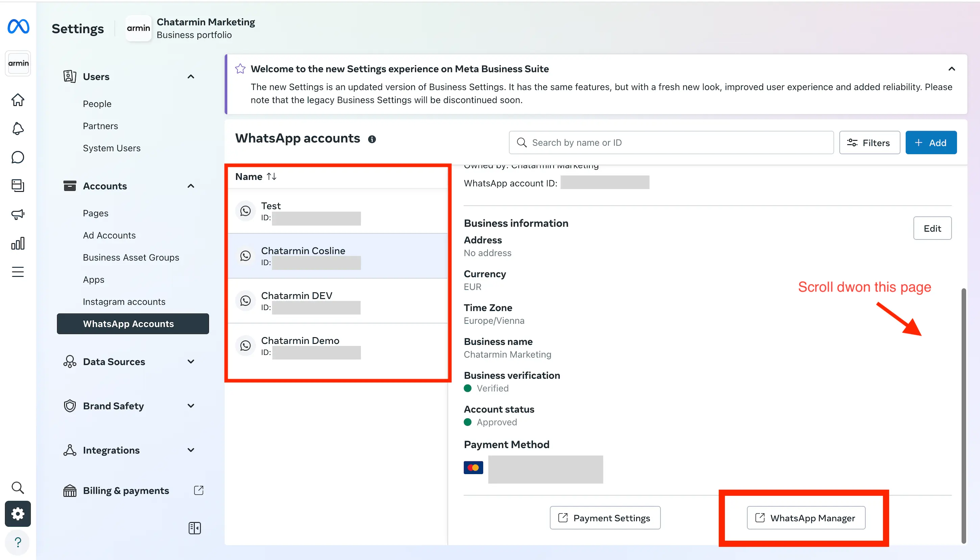980x560 pixels.
Task: Select the Chatarmin Cosline account row
Action: [338, 256]
